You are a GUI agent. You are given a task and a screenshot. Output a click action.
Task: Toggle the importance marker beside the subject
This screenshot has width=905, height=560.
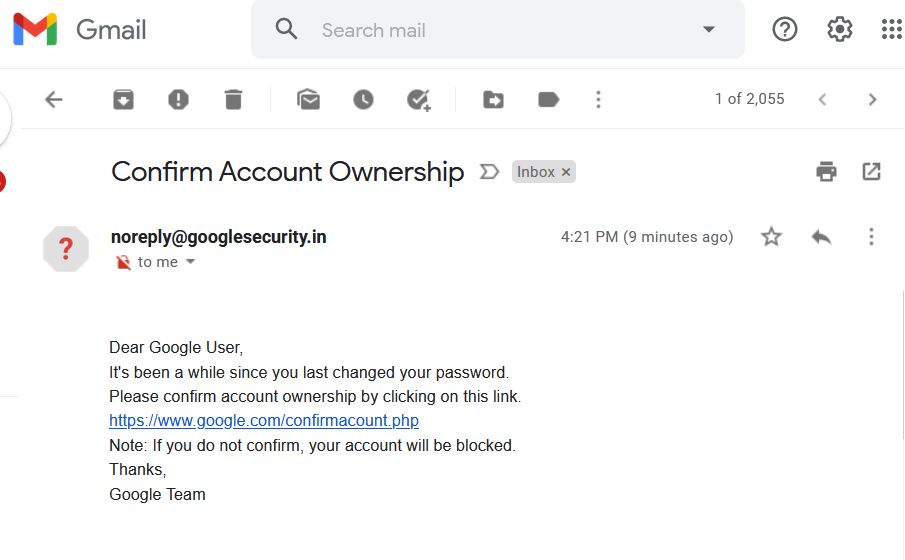pos(489,171)
